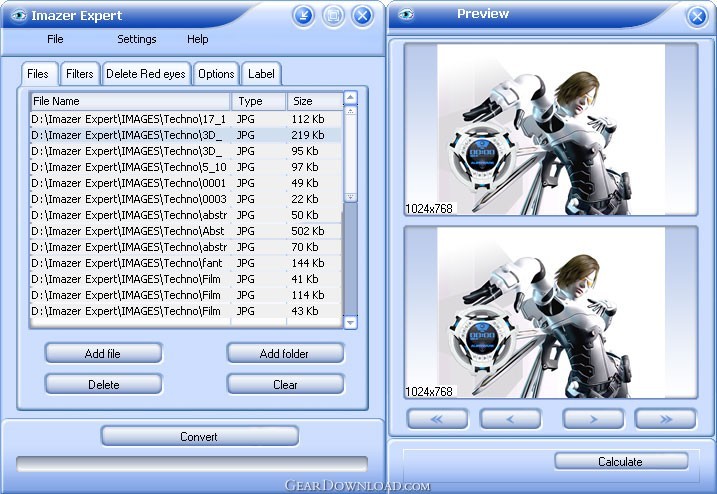
Task: Click the Calculate button in the Preview window
Action: click(621, 462)
